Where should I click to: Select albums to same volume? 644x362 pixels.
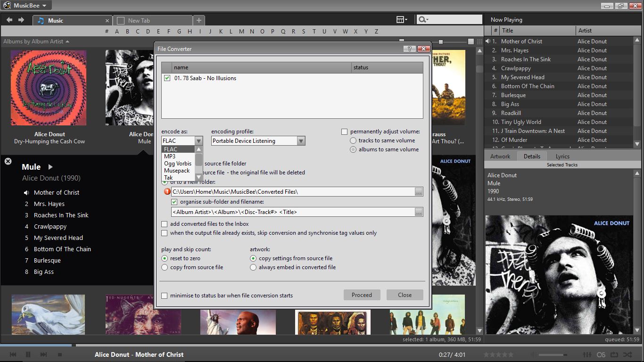point(353,149)
